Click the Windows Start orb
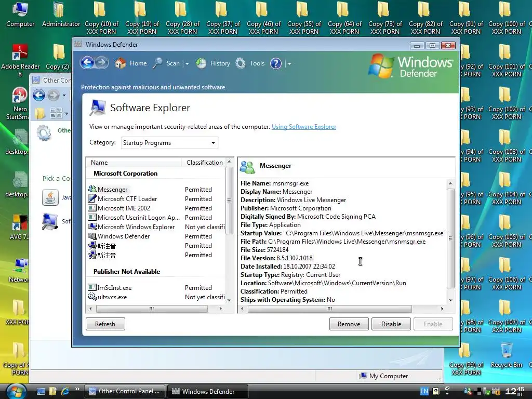 (x=16, y=392)
